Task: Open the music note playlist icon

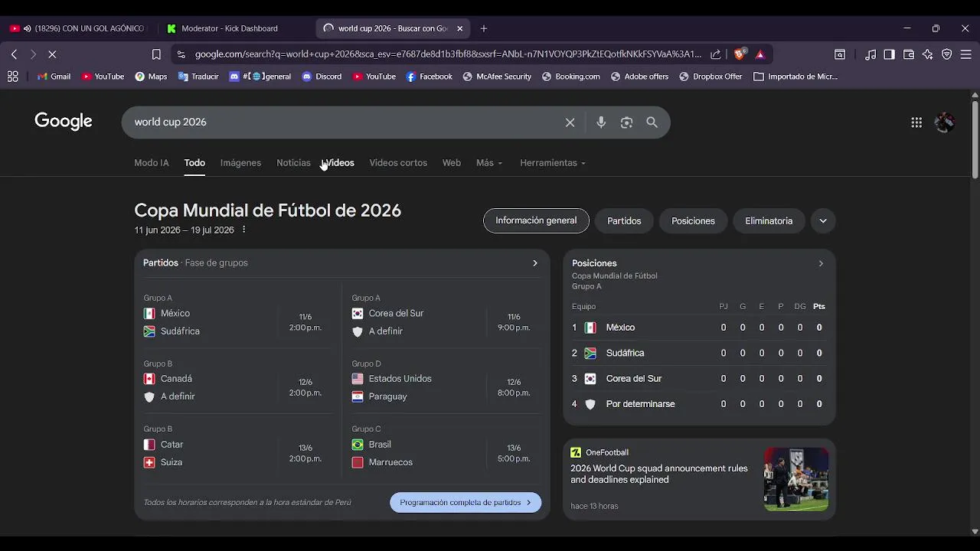Action: 871,54
